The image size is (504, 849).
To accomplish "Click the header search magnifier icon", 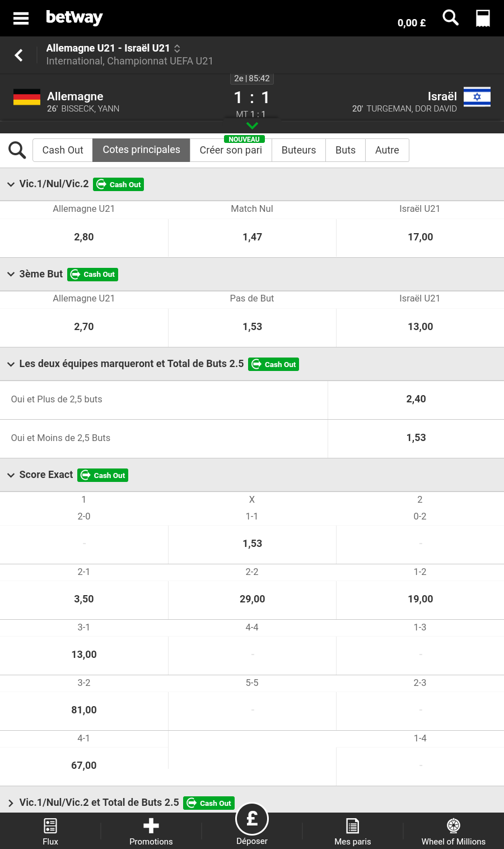I will (450, 18).
